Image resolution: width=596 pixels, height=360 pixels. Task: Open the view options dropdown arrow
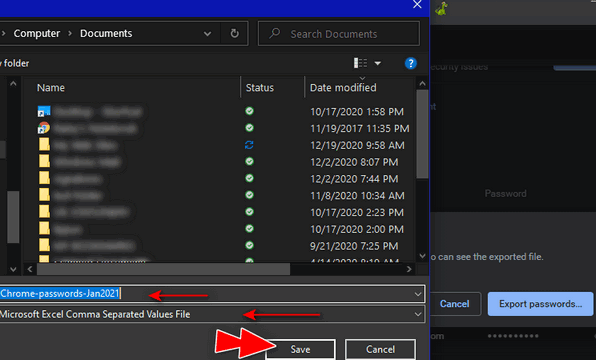click(377, 63)
